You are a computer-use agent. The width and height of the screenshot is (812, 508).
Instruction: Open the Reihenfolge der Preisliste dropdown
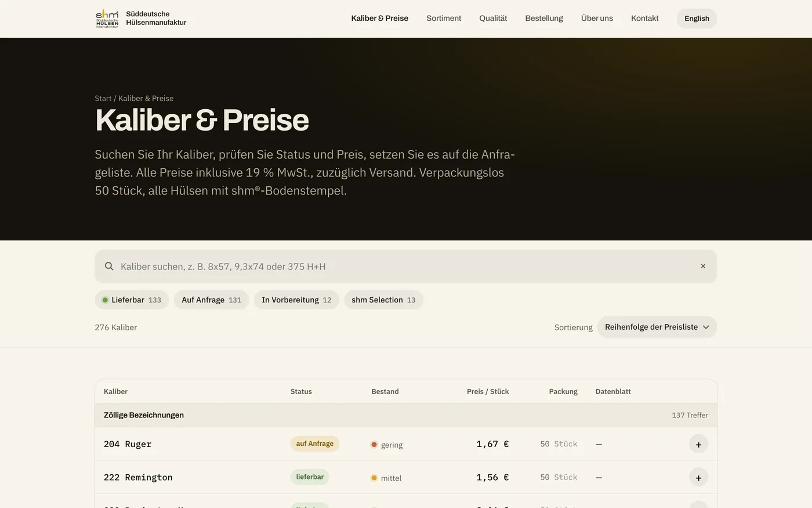coord(657,327)
